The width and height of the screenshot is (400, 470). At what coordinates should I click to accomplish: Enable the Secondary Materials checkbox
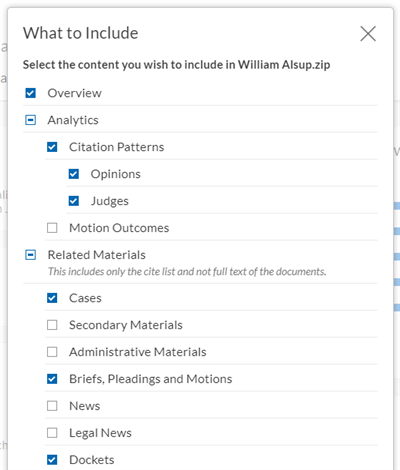pyautogui.click(x=52, y=325)
